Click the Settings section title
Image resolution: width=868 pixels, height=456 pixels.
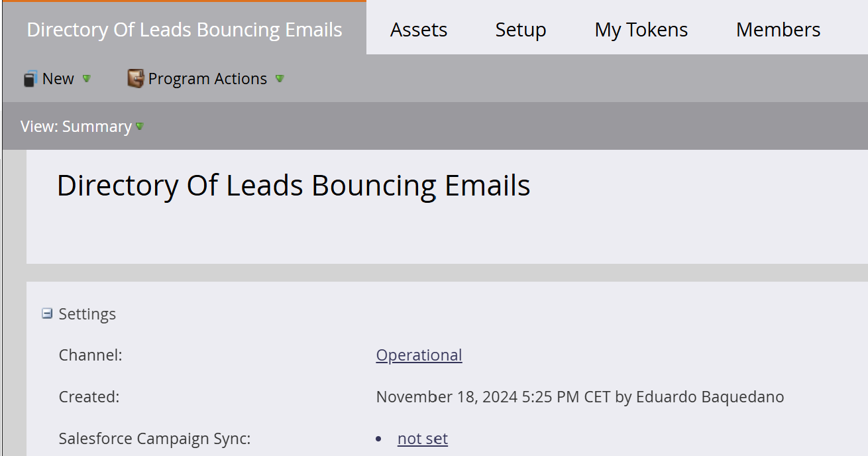pos(87,314)
